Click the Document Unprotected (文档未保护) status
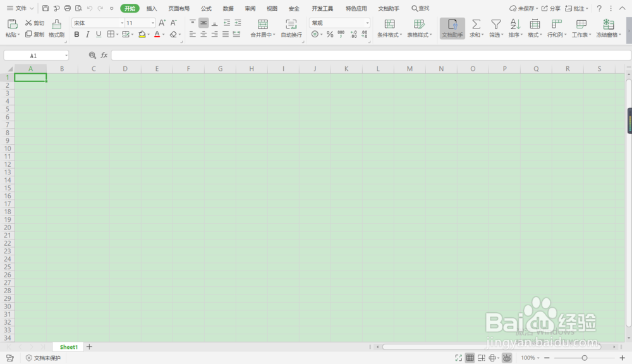Screen dimensions: 632x364 click(x=43, y=358)
